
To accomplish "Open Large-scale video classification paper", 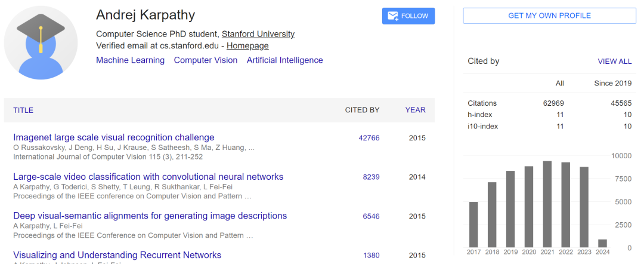I will coord(148,177).
